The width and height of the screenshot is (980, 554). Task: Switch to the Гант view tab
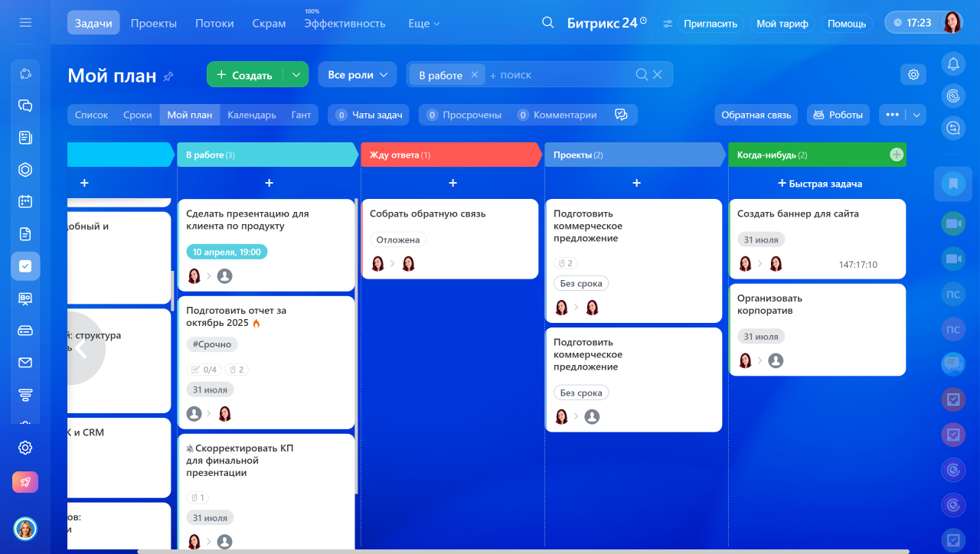point(301,115)
